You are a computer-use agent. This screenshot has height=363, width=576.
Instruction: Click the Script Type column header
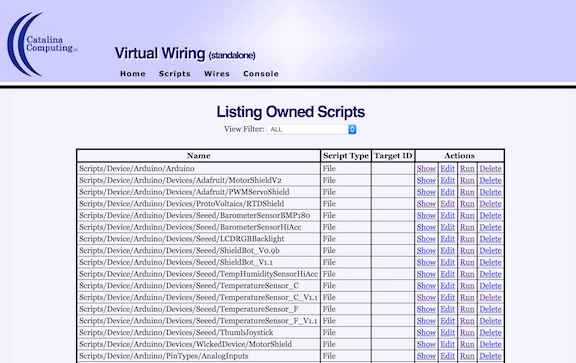346,156
